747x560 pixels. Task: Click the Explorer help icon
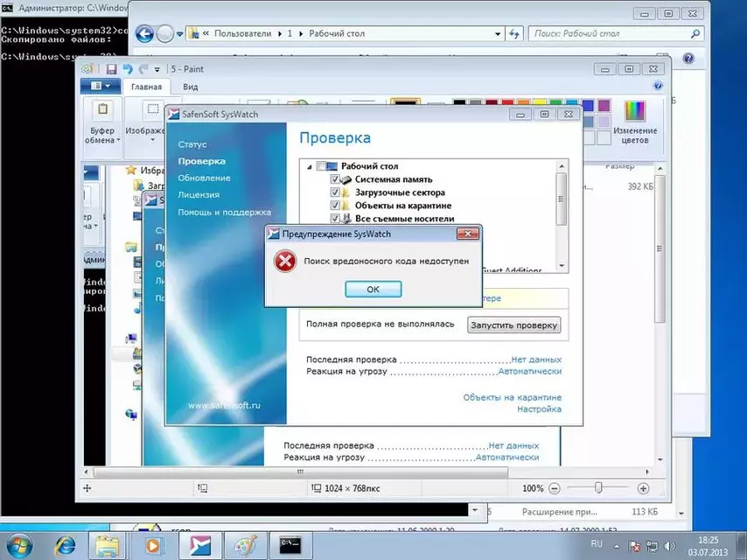pos(688,58)
